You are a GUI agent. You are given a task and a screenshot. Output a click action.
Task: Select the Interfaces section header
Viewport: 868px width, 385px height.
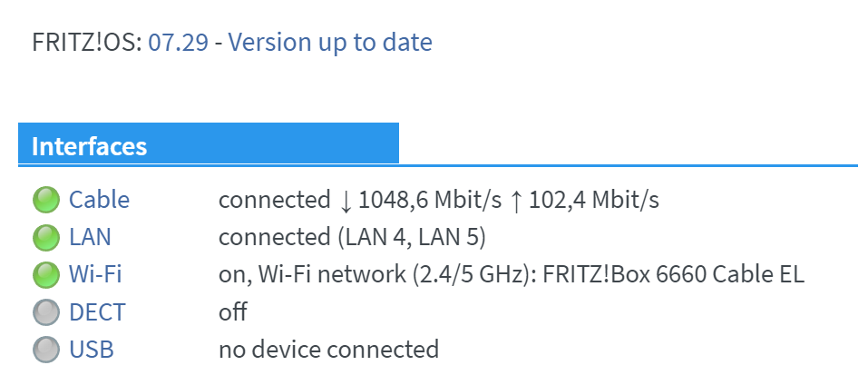tap(90, 146)
